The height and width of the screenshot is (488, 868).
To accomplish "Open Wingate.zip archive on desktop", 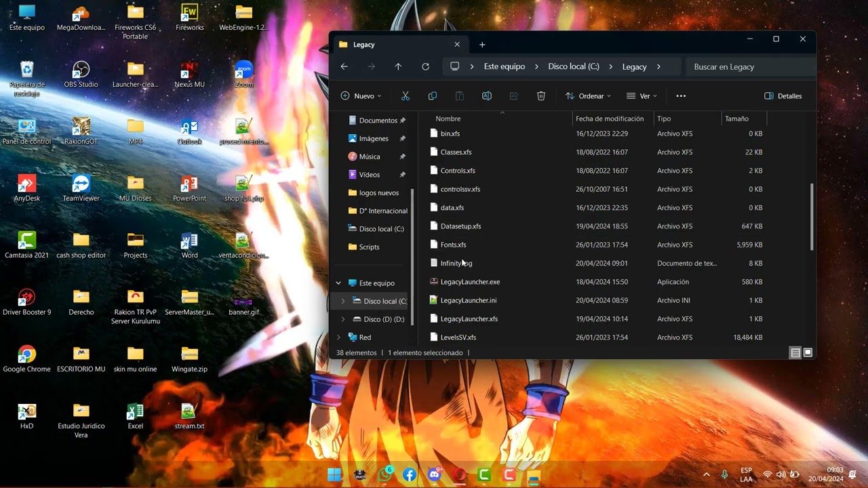I will (x=190, y=359).
